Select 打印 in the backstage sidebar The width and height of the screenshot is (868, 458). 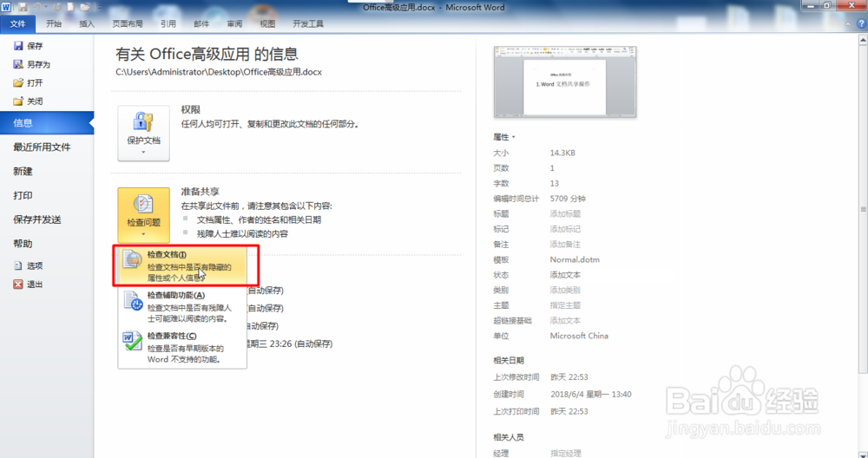[x=23, y=195]
